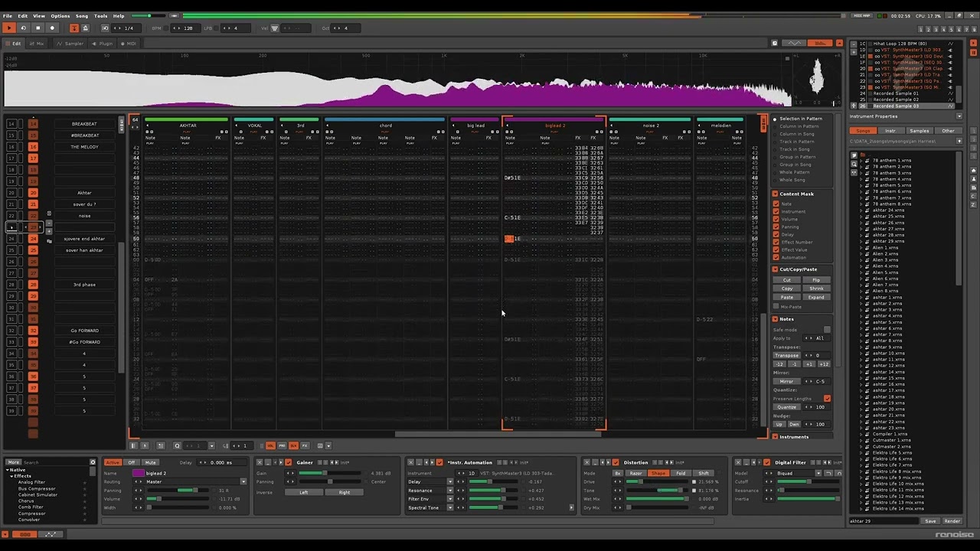The image size is (980, 551).
Task: Switch to the Sampler tab
Action: click(70, 44)
